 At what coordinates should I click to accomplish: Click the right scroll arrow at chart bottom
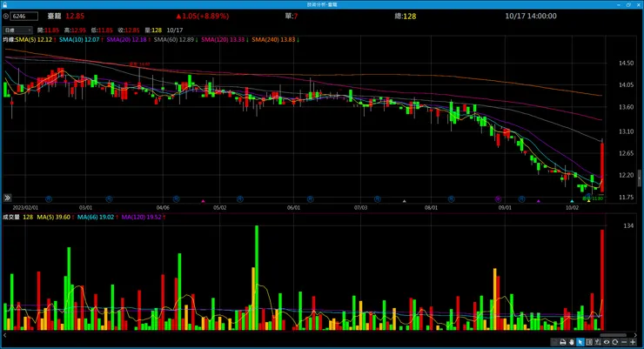click(635, 335)
